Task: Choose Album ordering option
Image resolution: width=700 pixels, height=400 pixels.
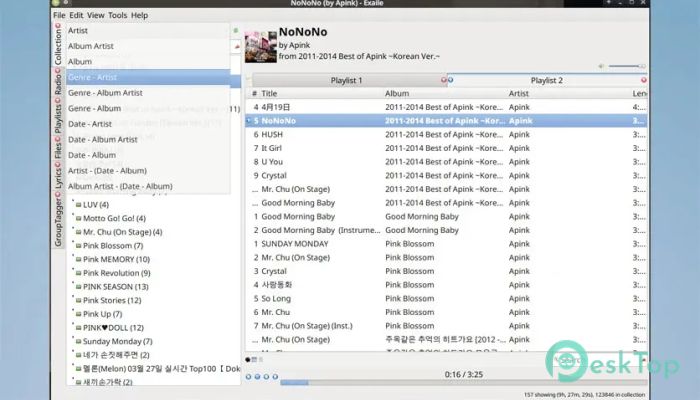Action: 148,62
